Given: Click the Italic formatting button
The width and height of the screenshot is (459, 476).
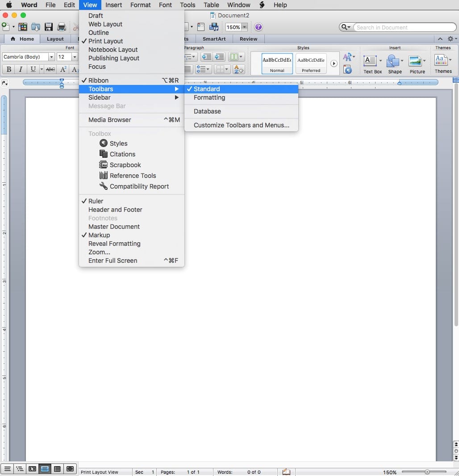Looking at the screenshot, I should [x=20, y=69].
